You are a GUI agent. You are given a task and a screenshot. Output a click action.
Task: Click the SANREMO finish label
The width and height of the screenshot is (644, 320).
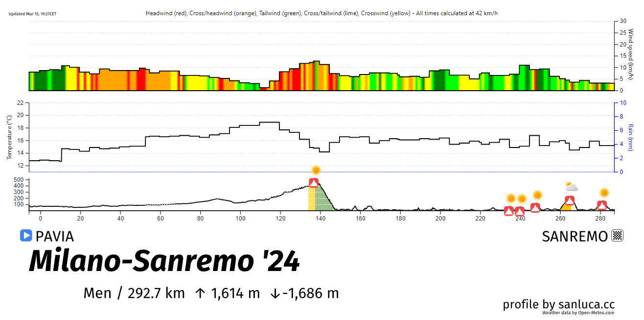pos(575,236)
